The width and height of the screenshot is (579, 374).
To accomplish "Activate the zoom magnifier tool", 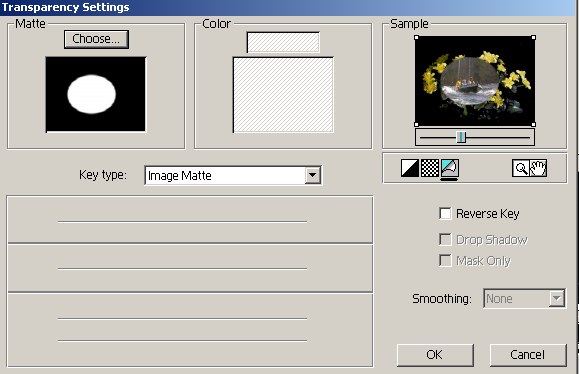I will point(521,168).
